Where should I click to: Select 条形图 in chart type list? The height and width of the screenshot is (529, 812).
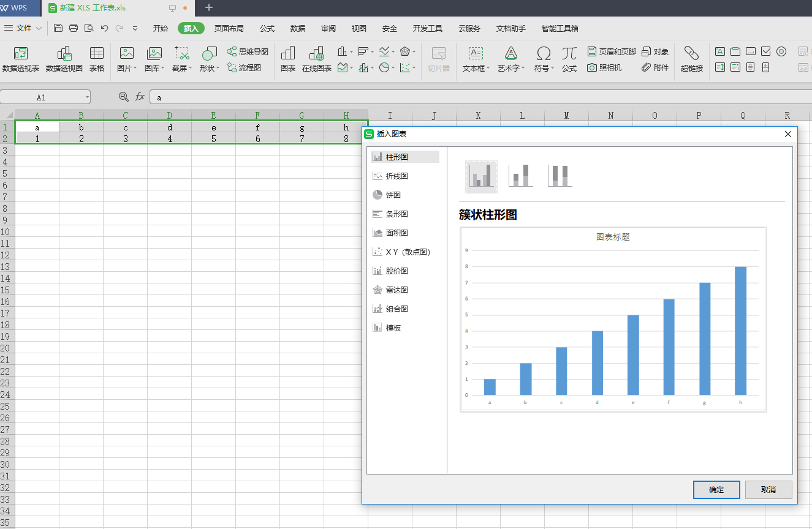click(x=405, y=214)
